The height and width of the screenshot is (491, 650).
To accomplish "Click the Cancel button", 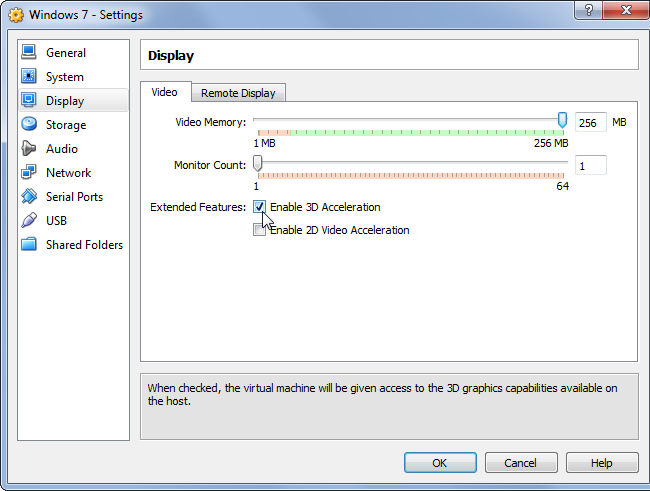I will (520, 463).
